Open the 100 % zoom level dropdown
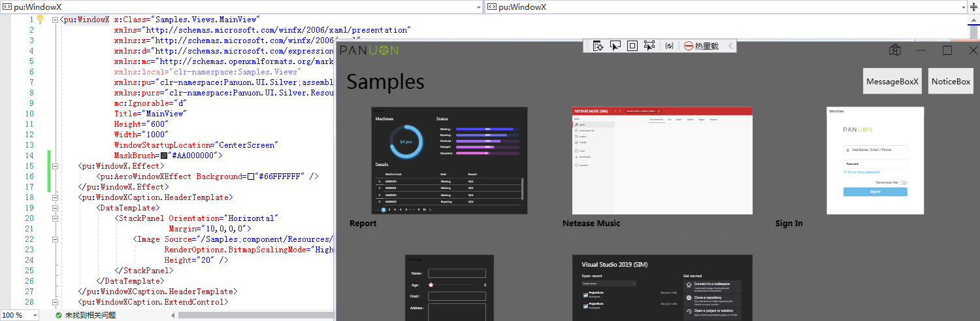The image size is (980, 321). 35,315
